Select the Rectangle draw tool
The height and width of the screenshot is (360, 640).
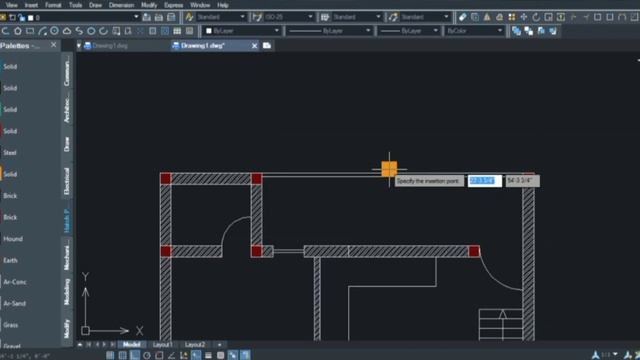(x=30, y=31)
